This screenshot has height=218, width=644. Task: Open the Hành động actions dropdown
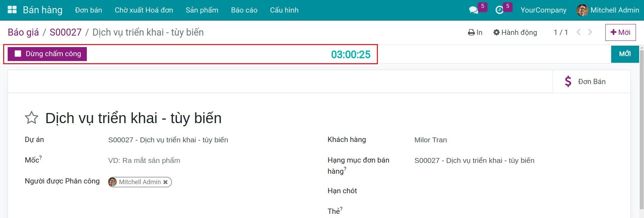point(515,32)
